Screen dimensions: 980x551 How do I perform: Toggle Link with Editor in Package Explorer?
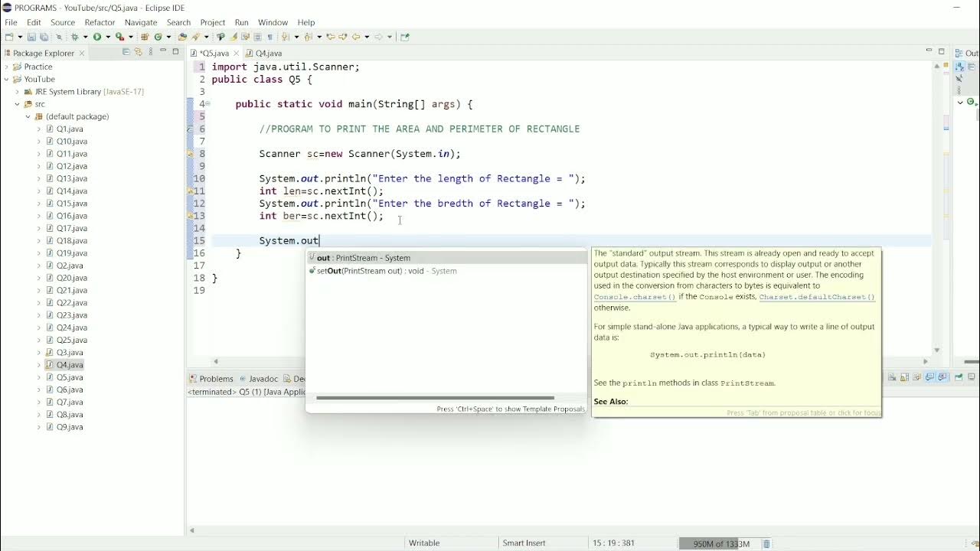[139, 52]
